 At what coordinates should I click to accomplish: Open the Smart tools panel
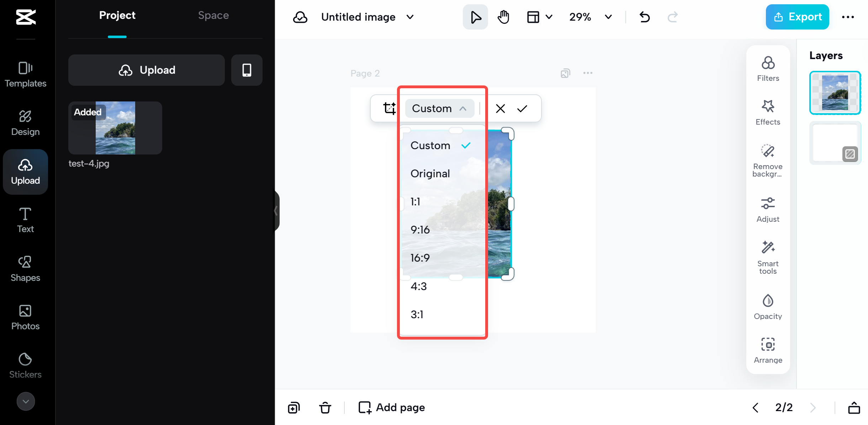tap(767, 256)
